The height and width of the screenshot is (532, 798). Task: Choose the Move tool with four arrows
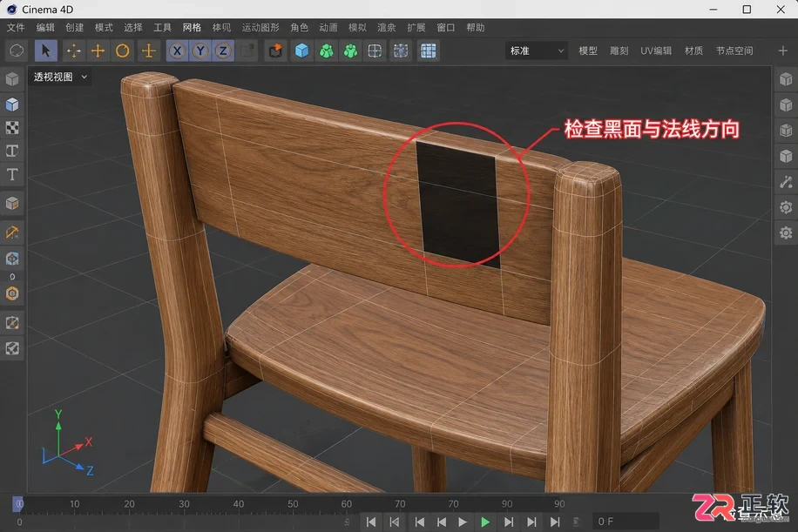73,51
